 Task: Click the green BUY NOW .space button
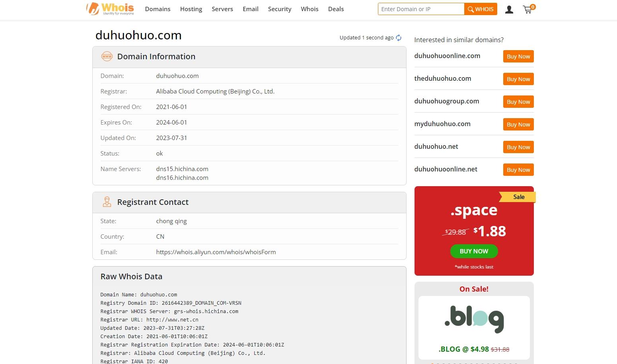coord(474,251)
